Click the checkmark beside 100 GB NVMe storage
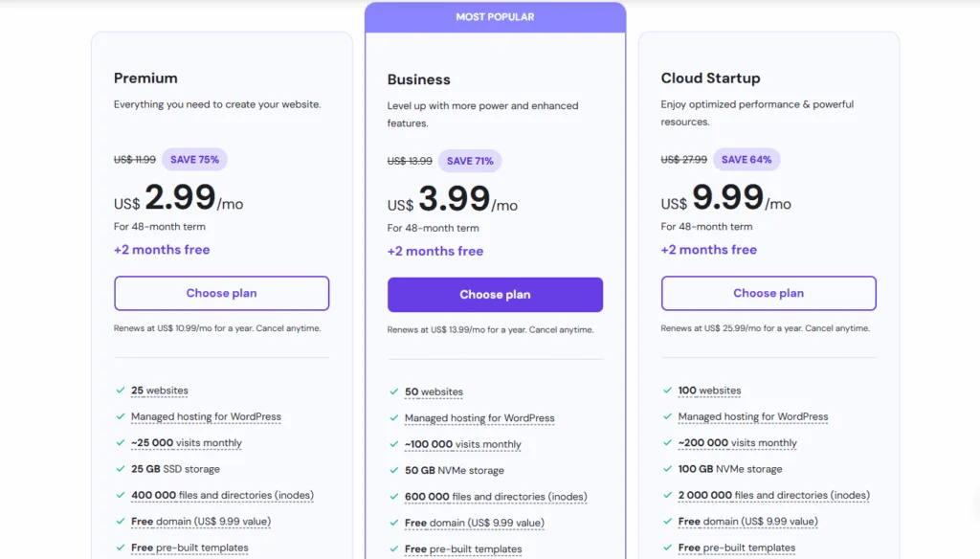This screenshot has width=980, height=559. click(667, 469)
